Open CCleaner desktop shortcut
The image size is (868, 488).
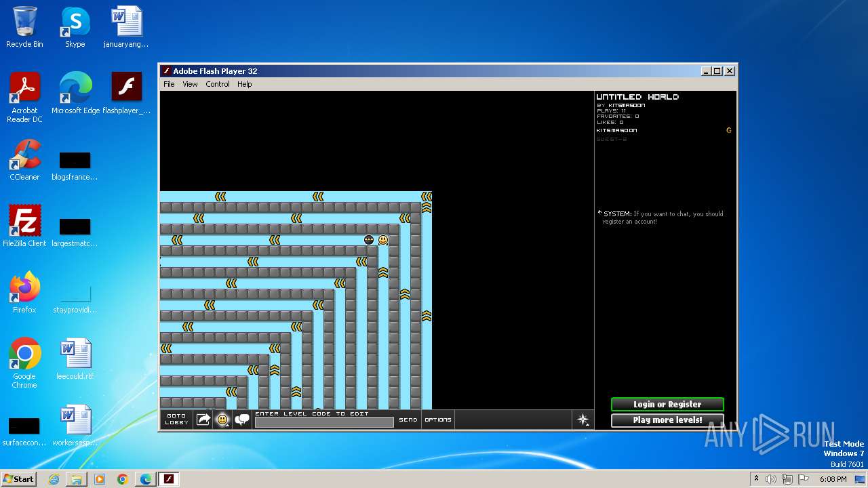point(24,160)
